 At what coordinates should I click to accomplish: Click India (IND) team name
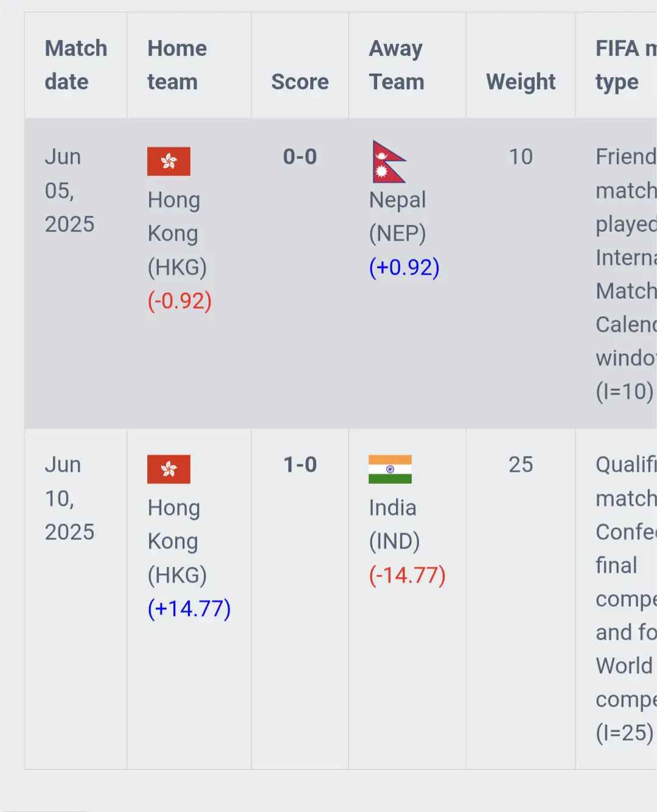click(394, 525)
